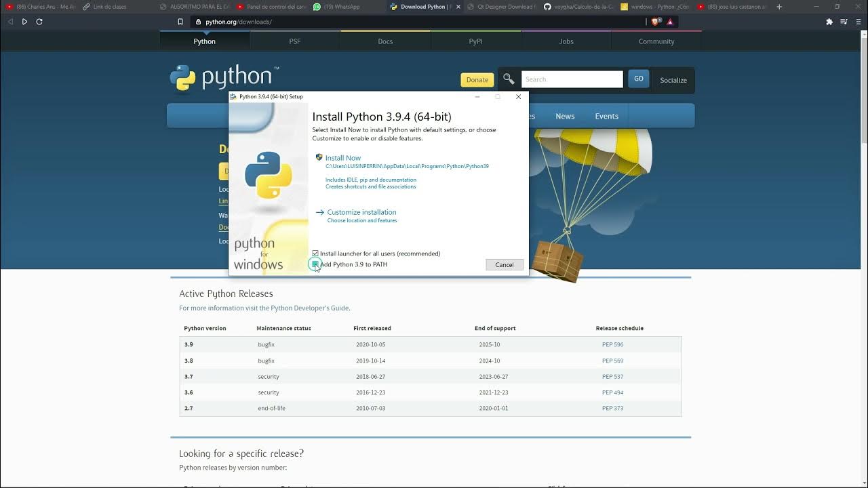Click the arrow icon beside Customize installation
The height and width of the screenshot is (488, 868).
coord(320,212)
